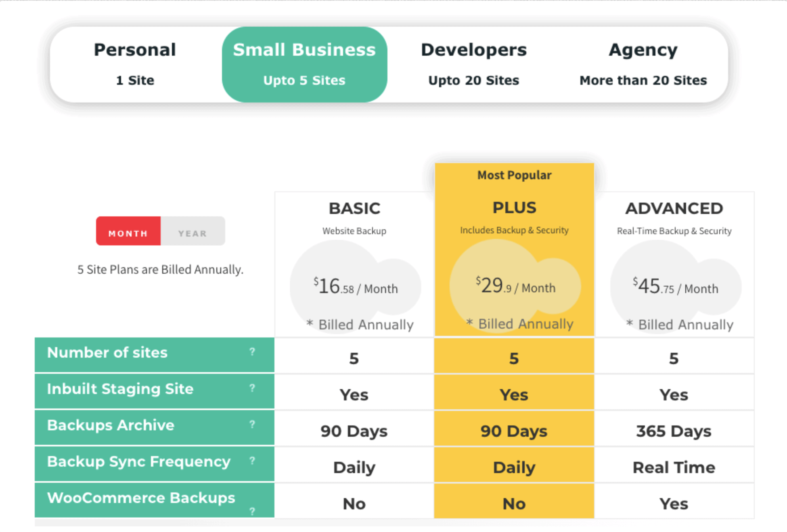The width and height of the screenshot is (787, 532).
Task: Click help icon beside Inbuilt Staging Site
Action: (252, 388)
